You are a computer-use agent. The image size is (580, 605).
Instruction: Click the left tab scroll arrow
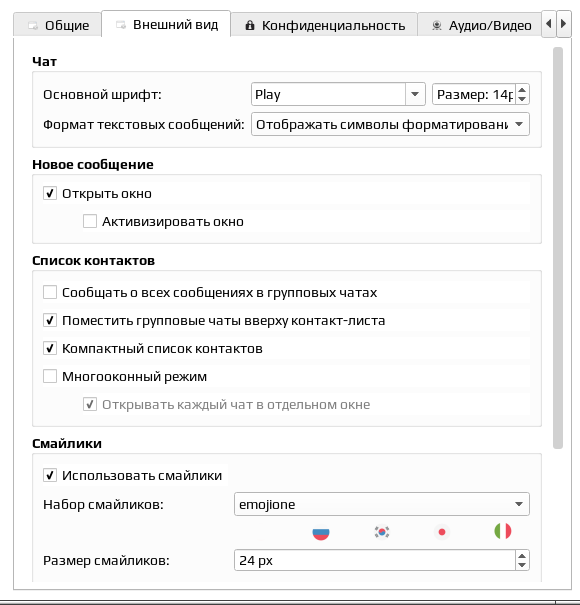[x=548, y=24]
